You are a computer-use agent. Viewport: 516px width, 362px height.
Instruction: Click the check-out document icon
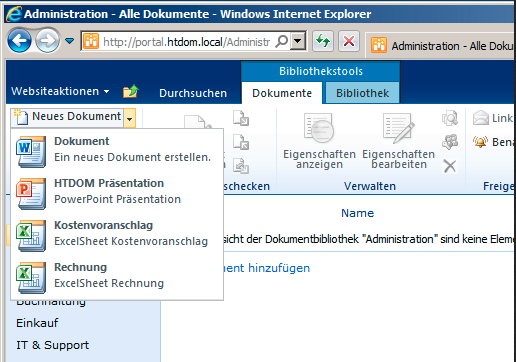(241, 118)
